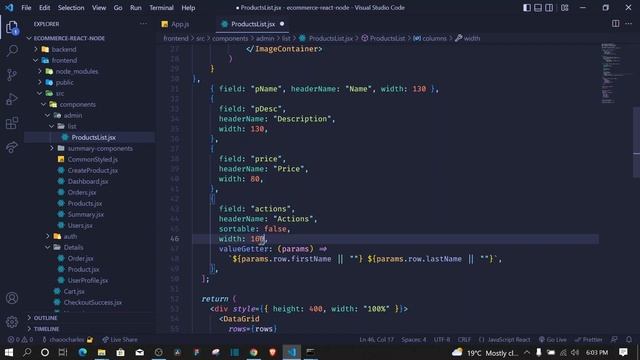Viewport: 640px width, 360px height.
Task: Click the UTF-8 encoding selector
Action: [442, 340]
